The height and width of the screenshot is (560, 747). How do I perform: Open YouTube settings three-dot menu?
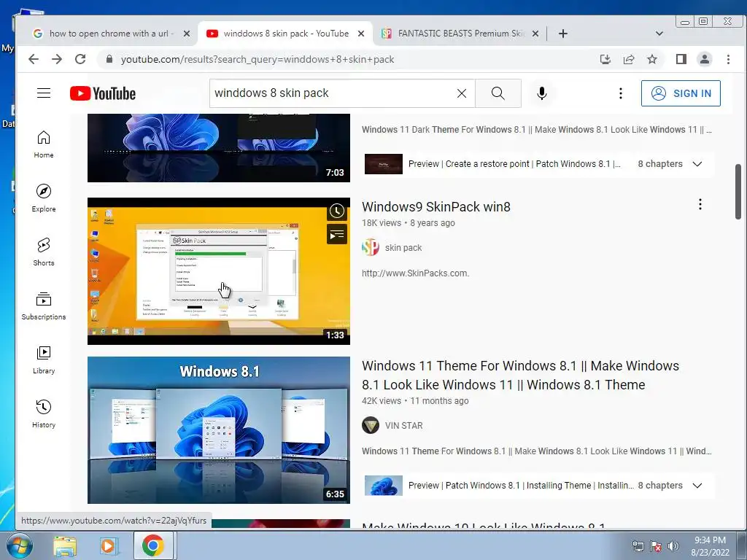pos(620,93)
